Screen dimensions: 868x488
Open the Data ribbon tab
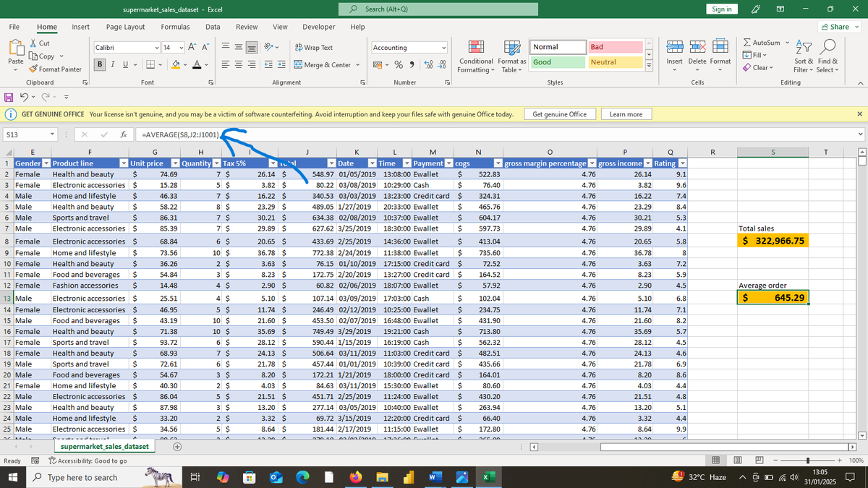pyautogui.click(x=213, y=27)
